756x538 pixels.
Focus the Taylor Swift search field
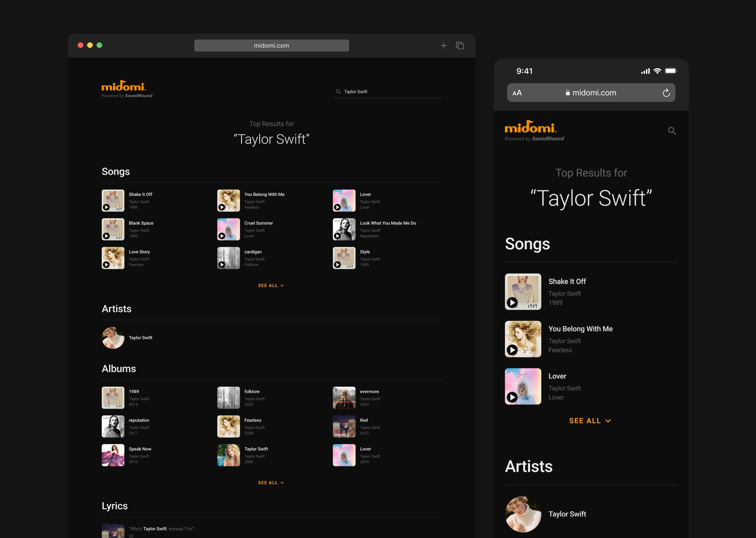point(387,91)
